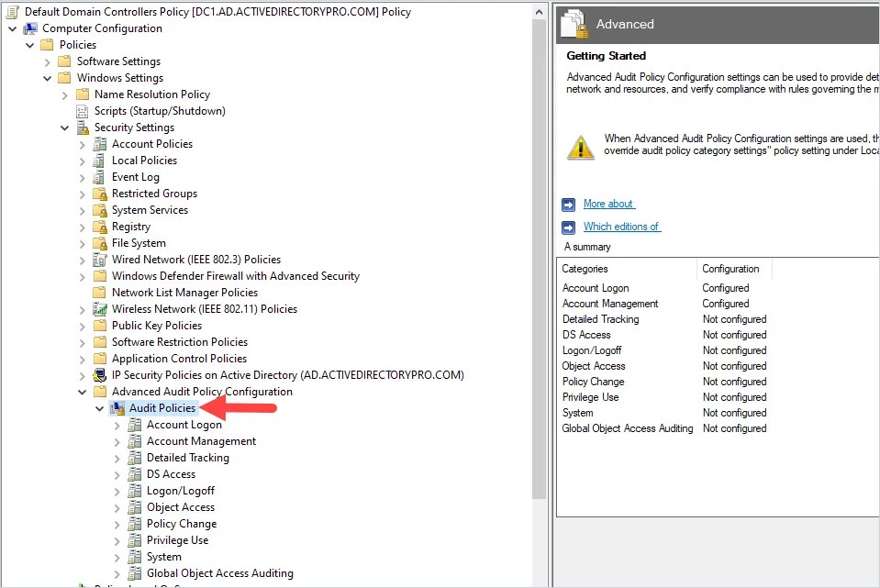Screen dimensions: 880x588
Task: Click the Wireless Network (IEEE 802.11) Policies icon
Action: 100,308
